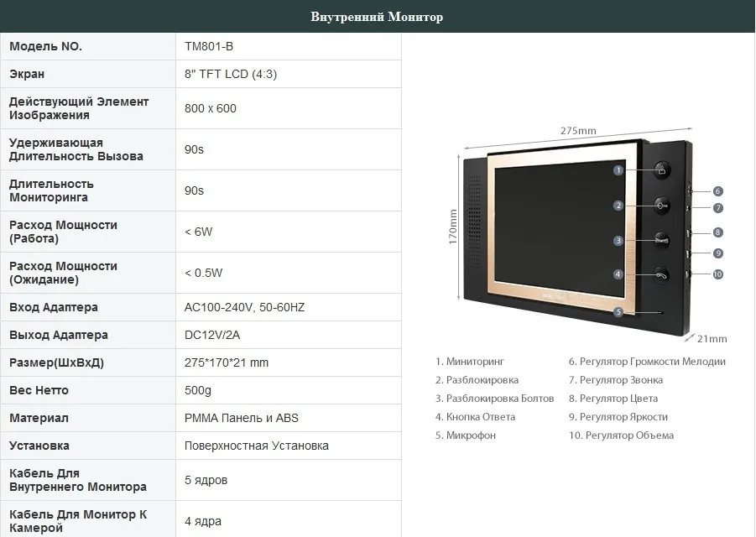Viewport: 756px width, 537px height.
Task: Click legend item '4. Кнопка Ответа'
Action: pos(476,417)
